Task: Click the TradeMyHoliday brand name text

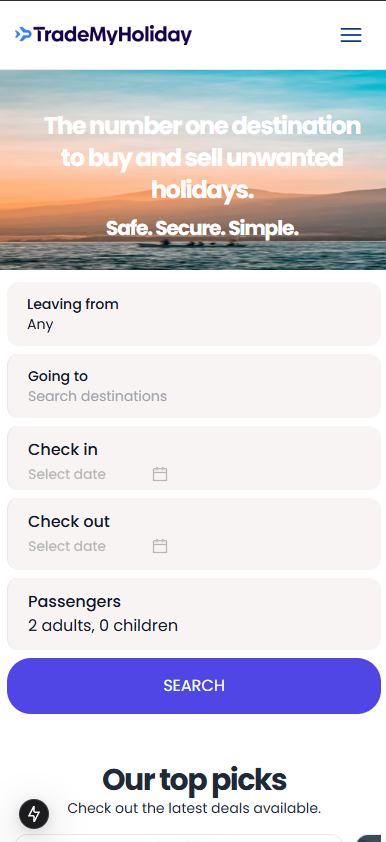Action: [x=113, y=35]
